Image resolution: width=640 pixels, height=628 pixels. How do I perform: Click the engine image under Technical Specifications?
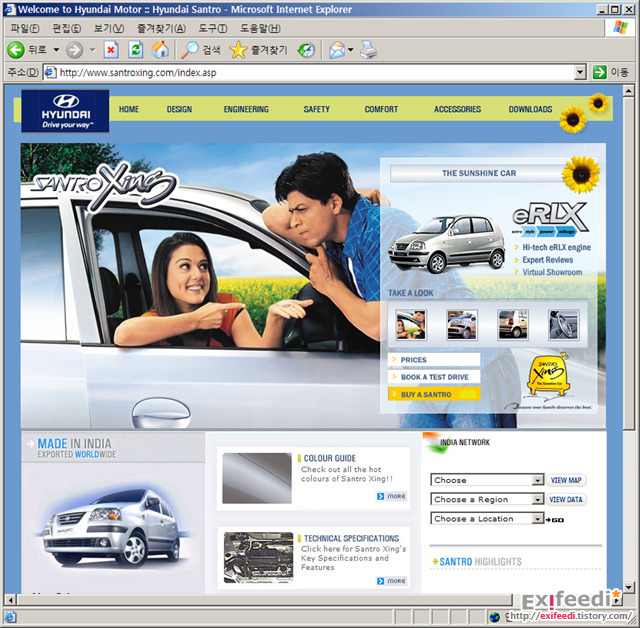[258, 557]
